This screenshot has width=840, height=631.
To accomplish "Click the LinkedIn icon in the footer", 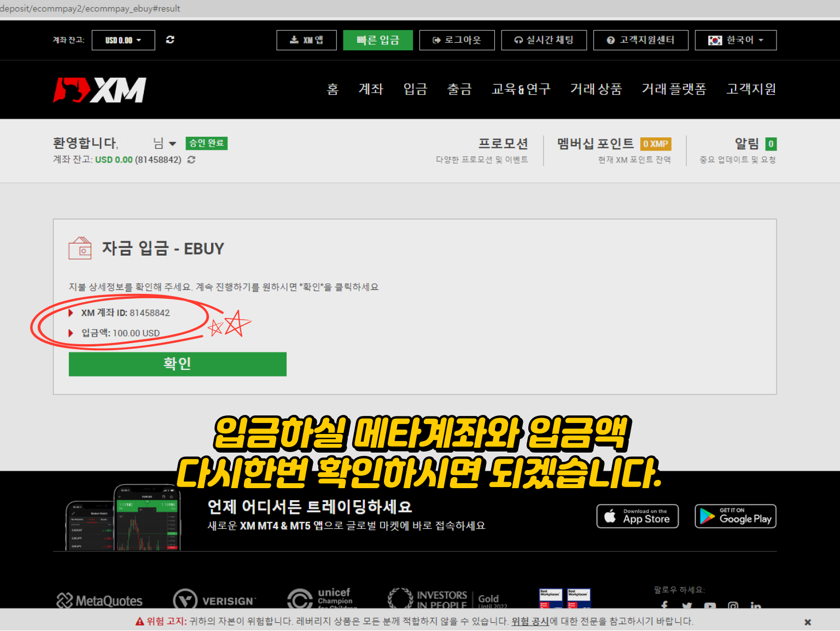I will (x=756, y=606).
